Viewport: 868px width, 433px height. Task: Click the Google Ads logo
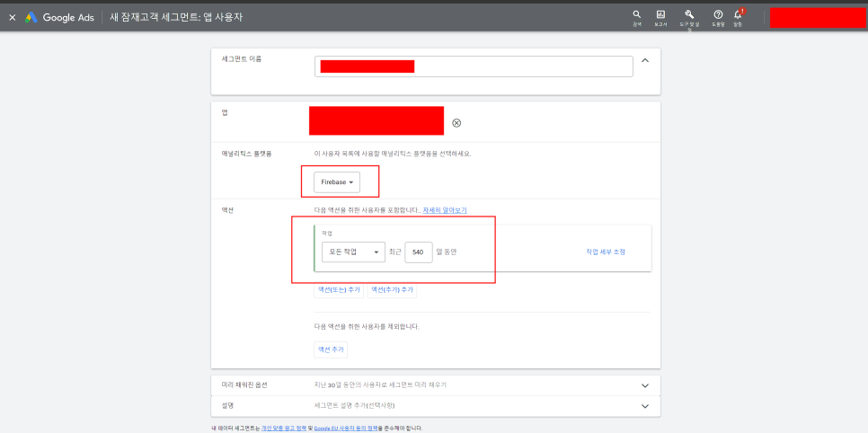click(59, 18)
